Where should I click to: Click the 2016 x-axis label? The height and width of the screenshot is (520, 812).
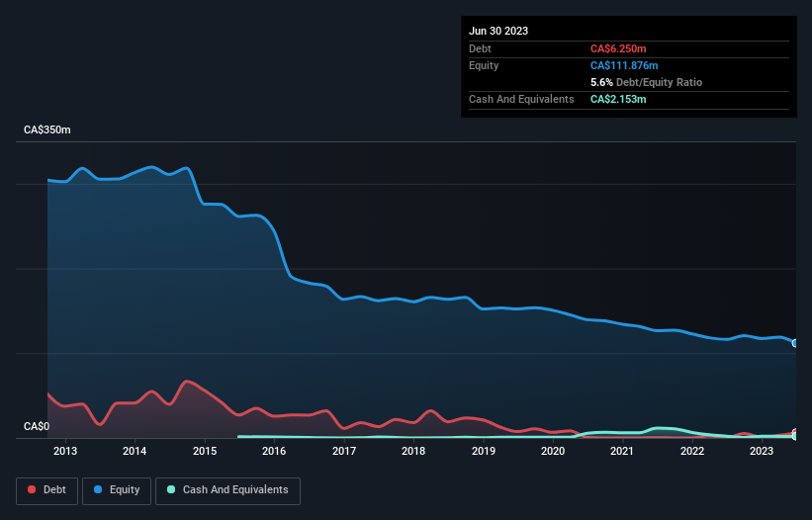point(274,451)
